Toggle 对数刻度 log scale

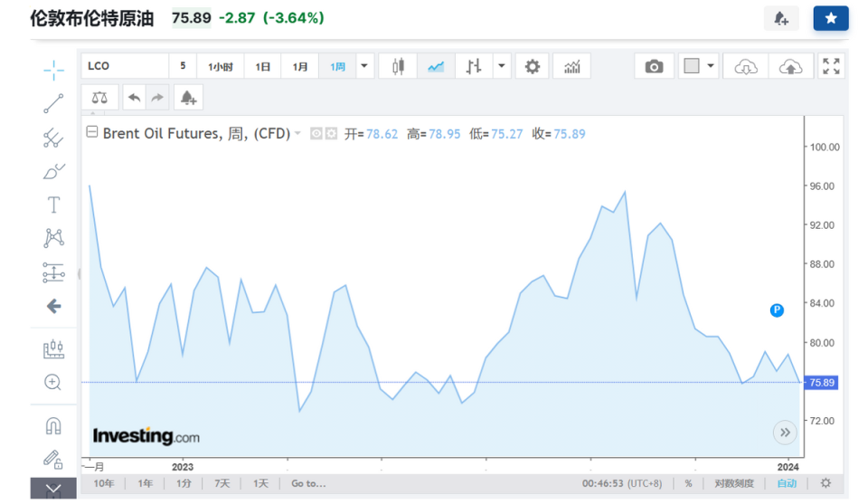[x=734, y=483]
